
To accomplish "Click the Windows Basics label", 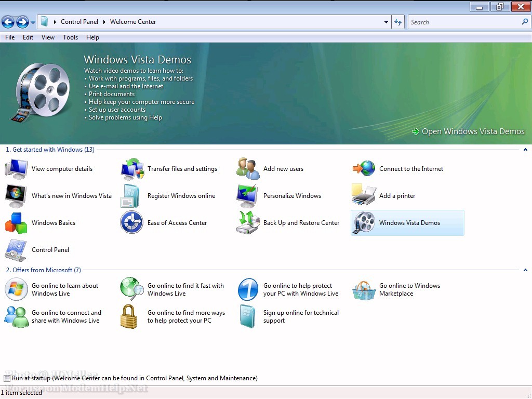I will click(x=54, y=223).
